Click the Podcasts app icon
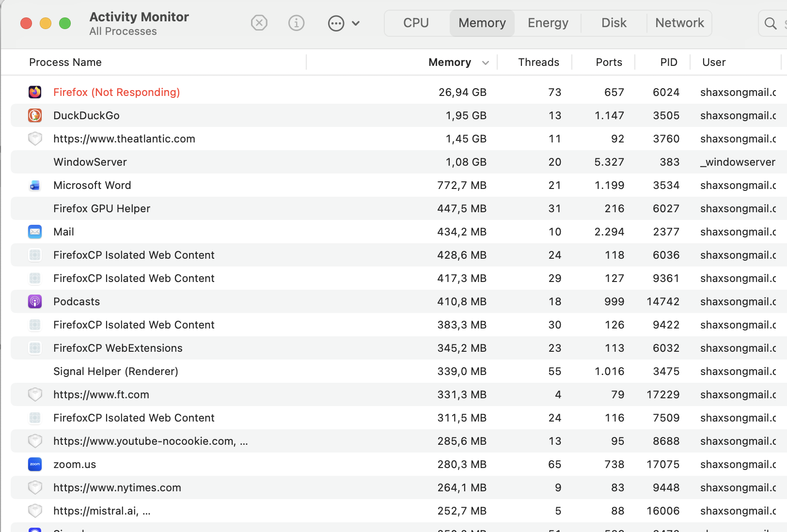The width and height of the screenshot is (787, 532). pos(35,301)
